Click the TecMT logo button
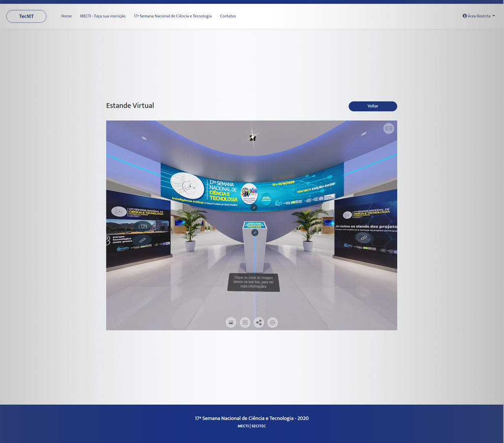The image size is (504, 443). [x=27, y=16]
